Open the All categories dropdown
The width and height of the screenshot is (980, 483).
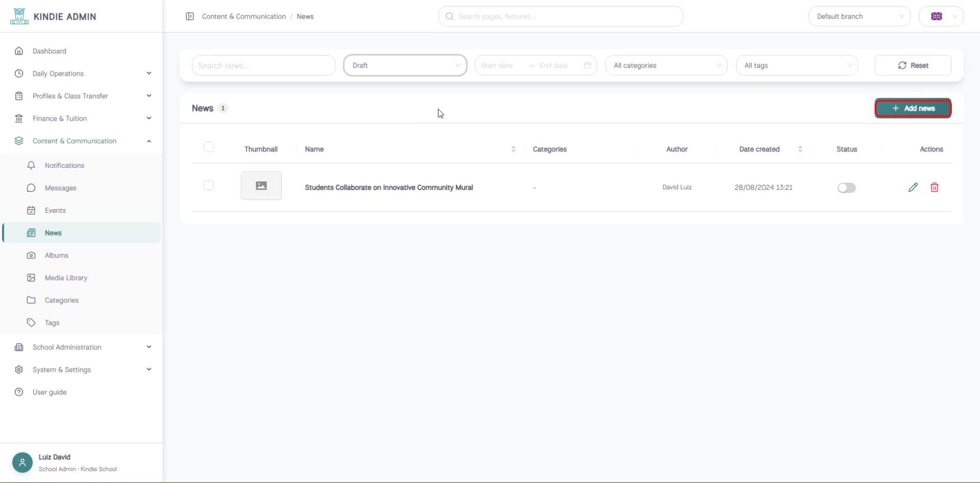click(x=666, y=65)
